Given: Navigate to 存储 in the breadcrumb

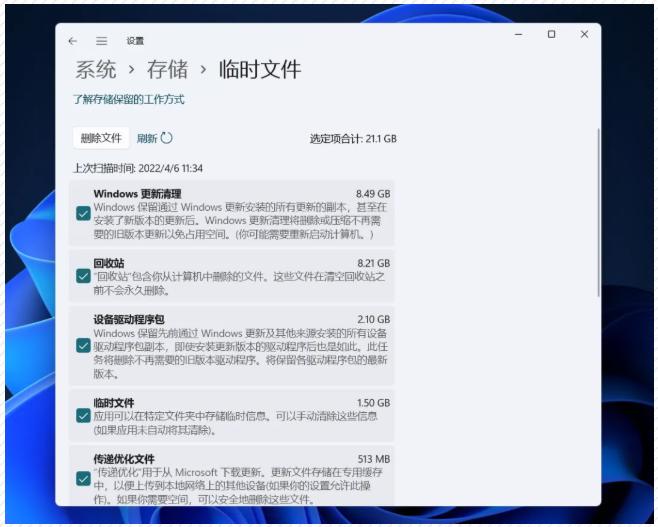Looking at the screenshot, I should 167,70.
